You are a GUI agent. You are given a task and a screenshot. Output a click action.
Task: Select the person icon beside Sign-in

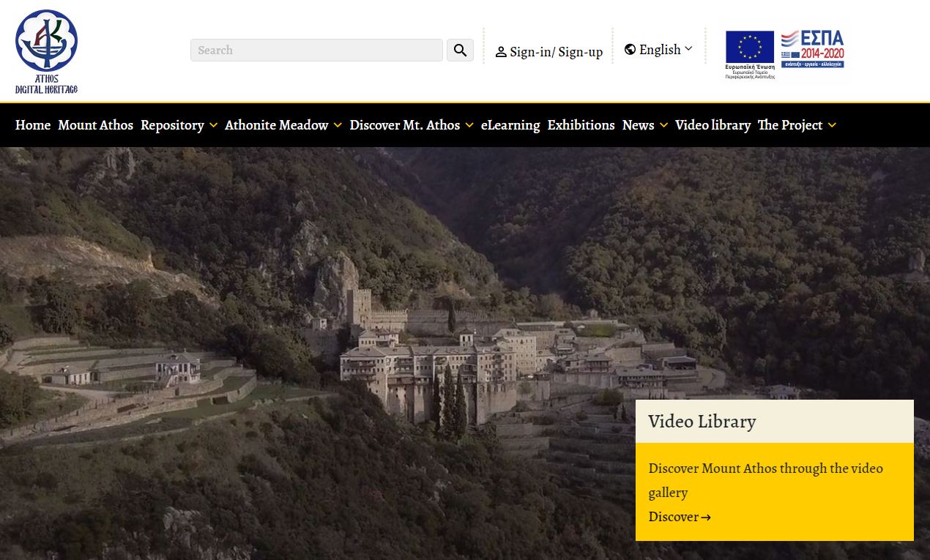[x=501, y=51]
